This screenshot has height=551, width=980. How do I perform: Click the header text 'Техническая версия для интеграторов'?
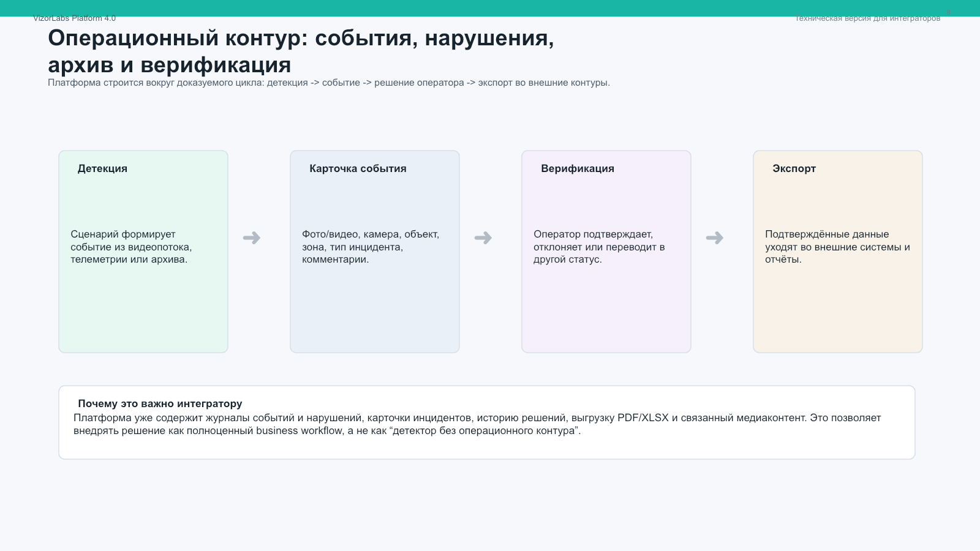867,18
